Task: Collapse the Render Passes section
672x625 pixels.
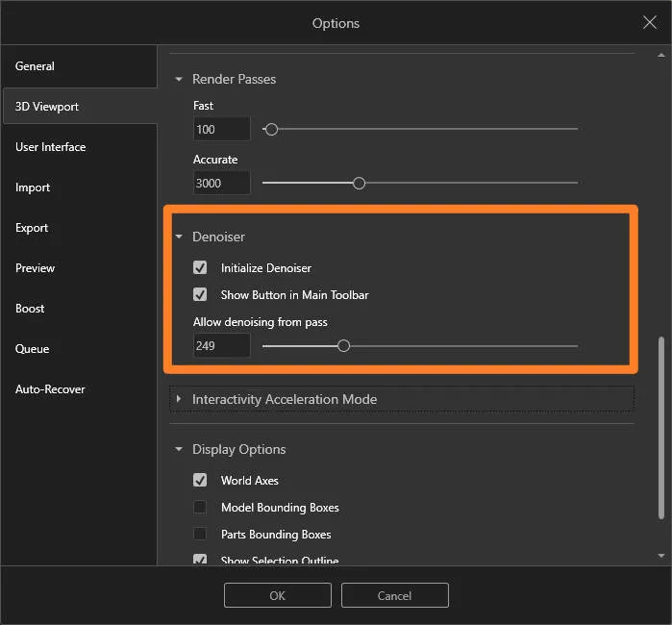Action: pos(178,79)
